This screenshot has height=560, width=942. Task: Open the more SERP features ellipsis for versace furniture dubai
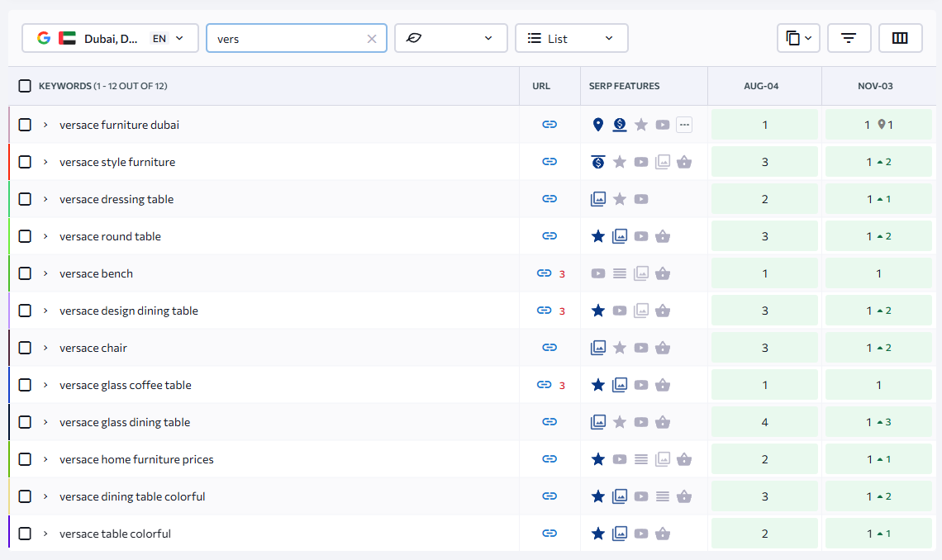click(683, 124)
